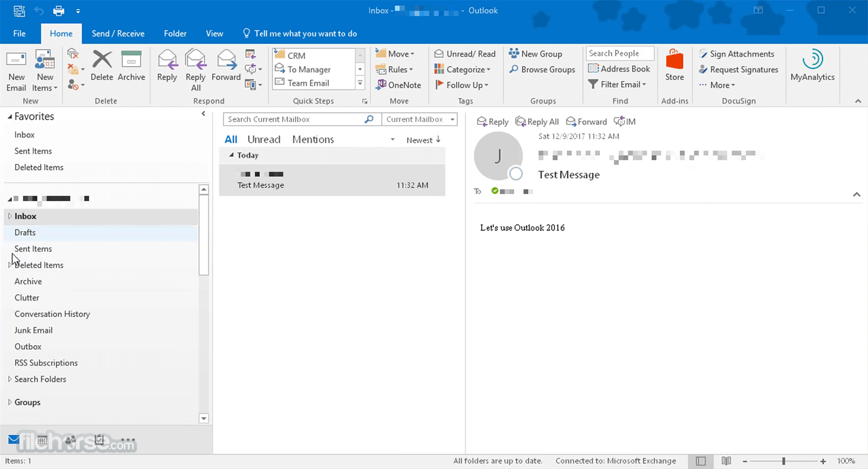
Task: Open the DocuSign More menu
Action: 717,85
